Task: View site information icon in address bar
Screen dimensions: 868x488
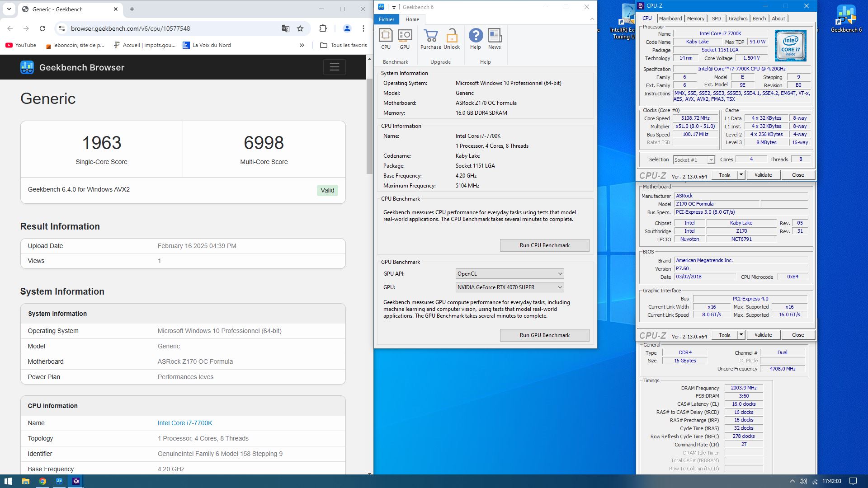Action: click(x=62, y=28)
